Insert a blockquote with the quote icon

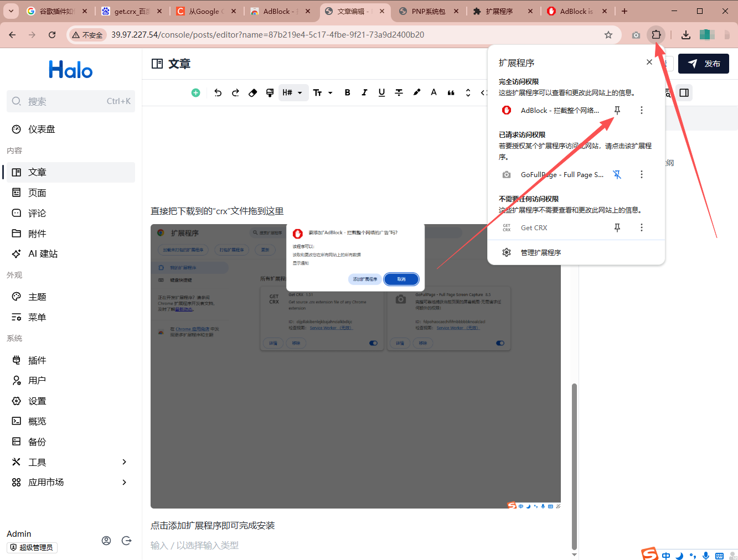[x=451, y=93]
